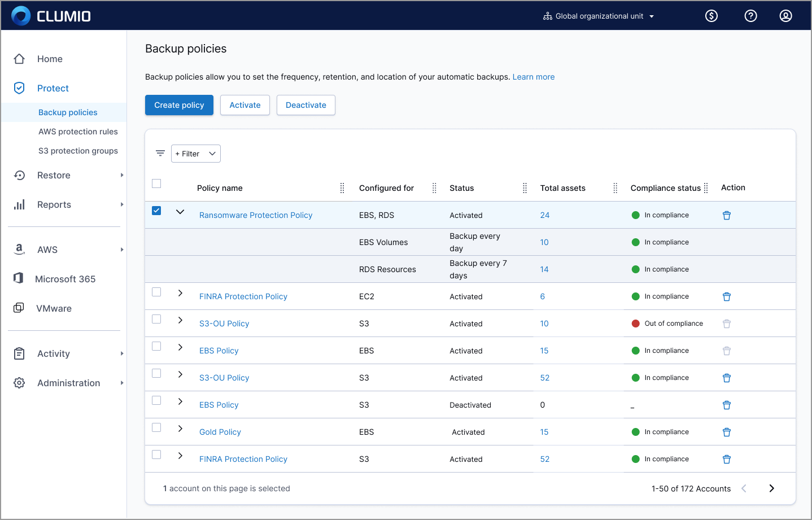Viewport: 812px width, 520px height.
Task: Toggle the select-all checkbox in table header
Action: click(x=156, y=183)
